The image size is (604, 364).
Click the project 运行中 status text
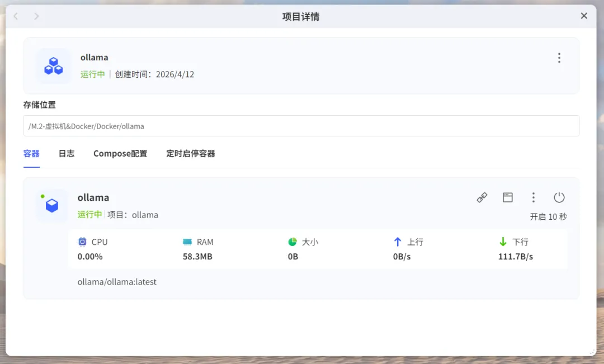click(92, 74)
